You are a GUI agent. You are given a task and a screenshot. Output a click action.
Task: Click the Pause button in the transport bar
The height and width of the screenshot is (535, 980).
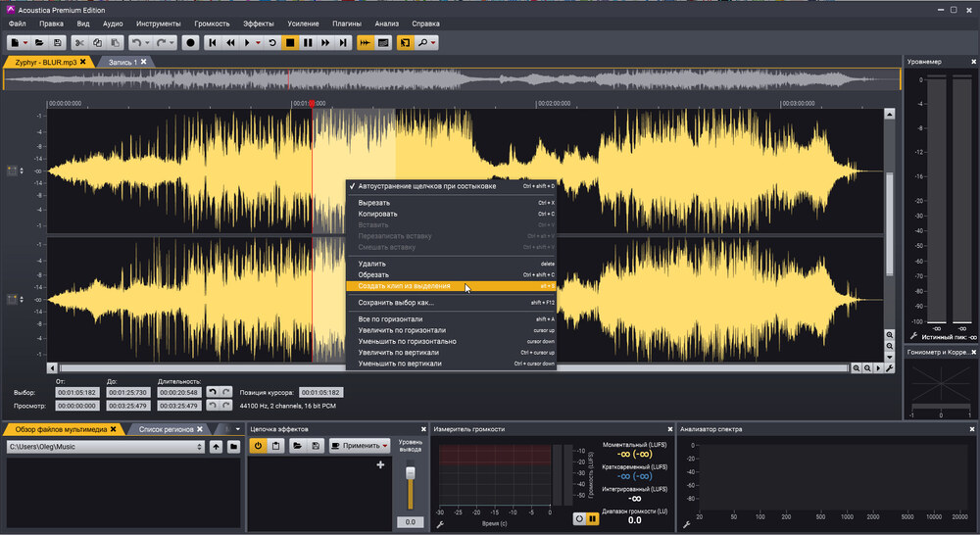pos(308,43)
